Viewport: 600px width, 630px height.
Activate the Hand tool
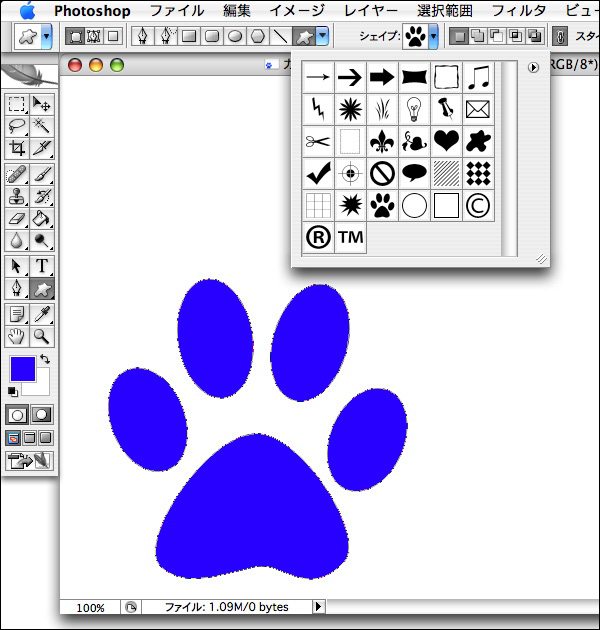[x=17, y=336]
